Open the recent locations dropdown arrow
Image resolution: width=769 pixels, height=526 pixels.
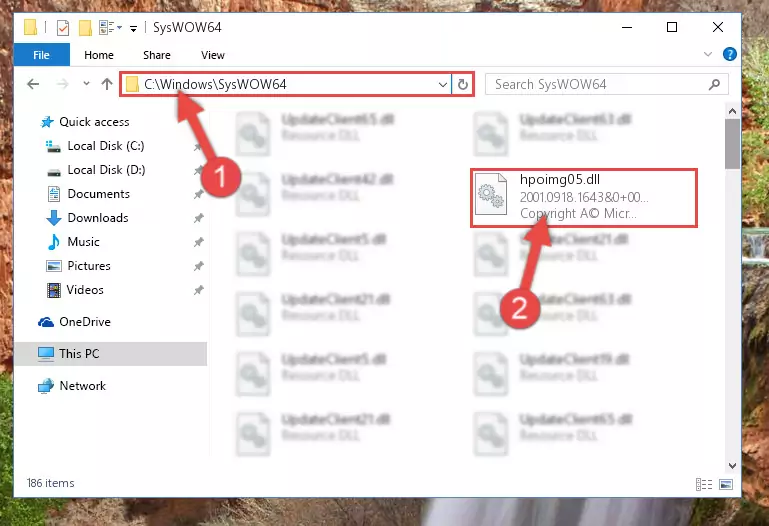pos(86,84)
